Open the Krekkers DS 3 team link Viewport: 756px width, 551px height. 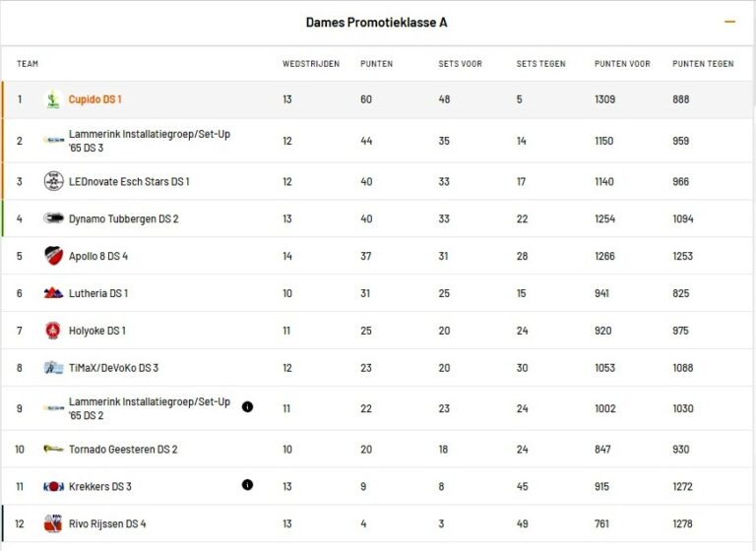[100, 486]
